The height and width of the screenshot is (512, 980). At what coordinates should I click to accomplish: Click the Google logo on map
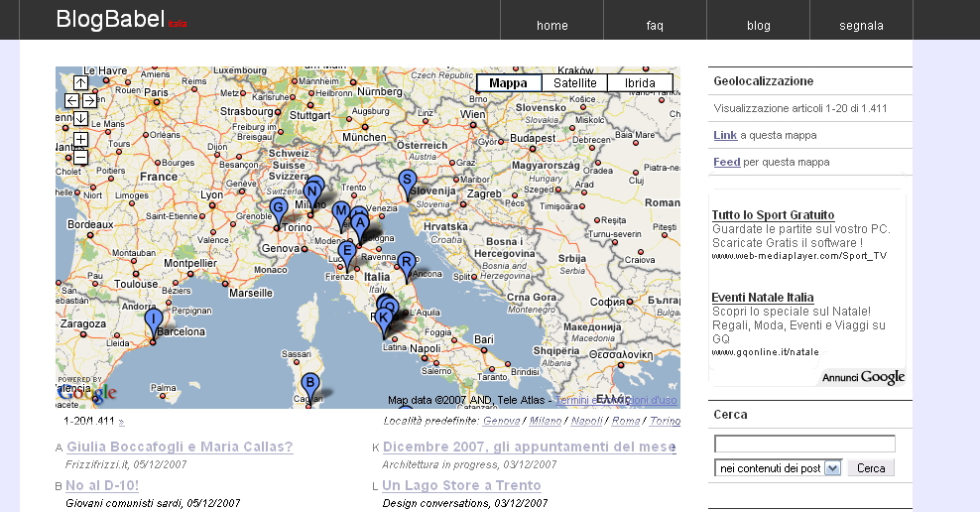click(87, 394)
